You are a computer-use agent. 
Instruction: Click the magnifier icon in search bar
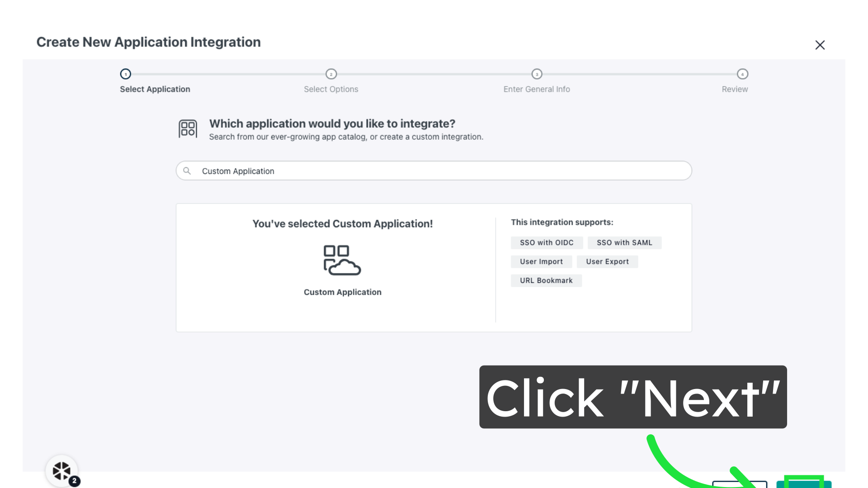pos(187,171)
